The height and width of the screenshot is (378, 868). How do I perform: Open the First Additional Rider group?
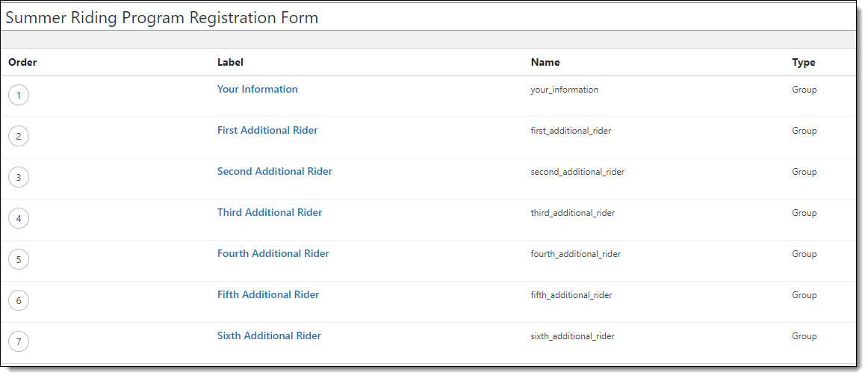(x=267, y=130)
